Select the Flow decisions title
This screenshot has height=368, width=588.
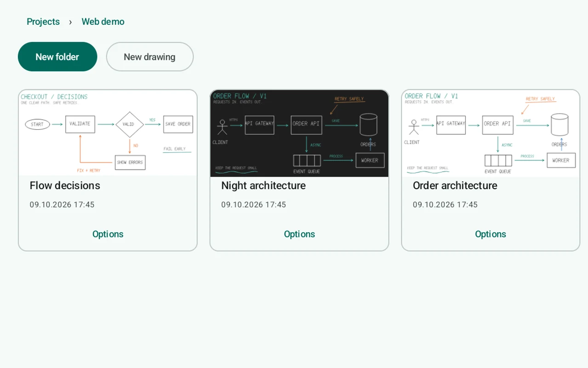[65, 185]
